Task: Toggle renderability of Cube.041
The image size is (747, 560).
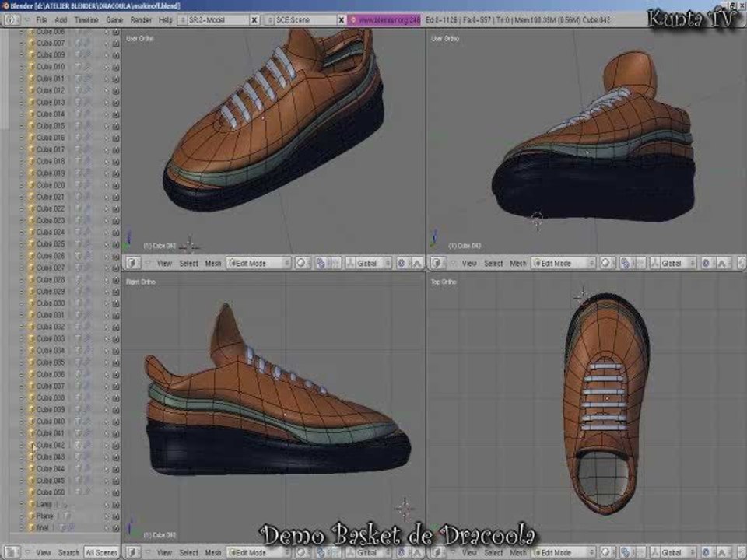Action: coord(116,433)
